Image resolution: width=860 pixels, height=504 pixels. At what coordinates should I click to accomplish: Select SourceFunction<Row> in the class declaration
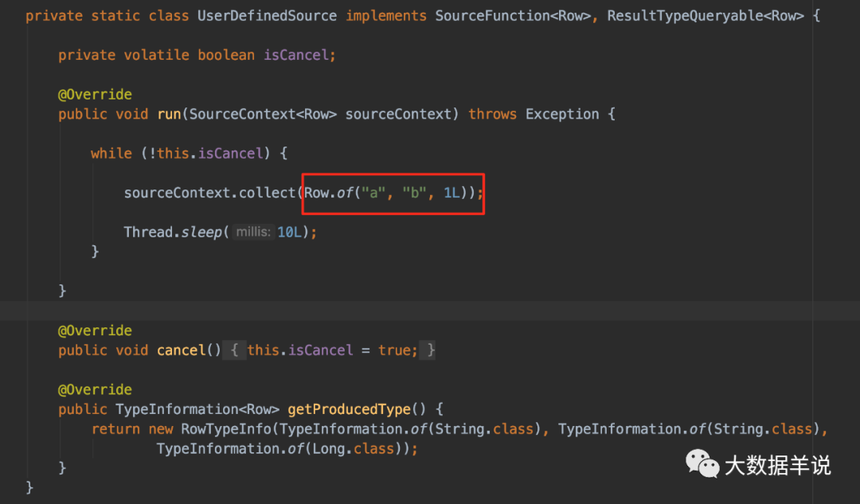(x=513, y=16)
